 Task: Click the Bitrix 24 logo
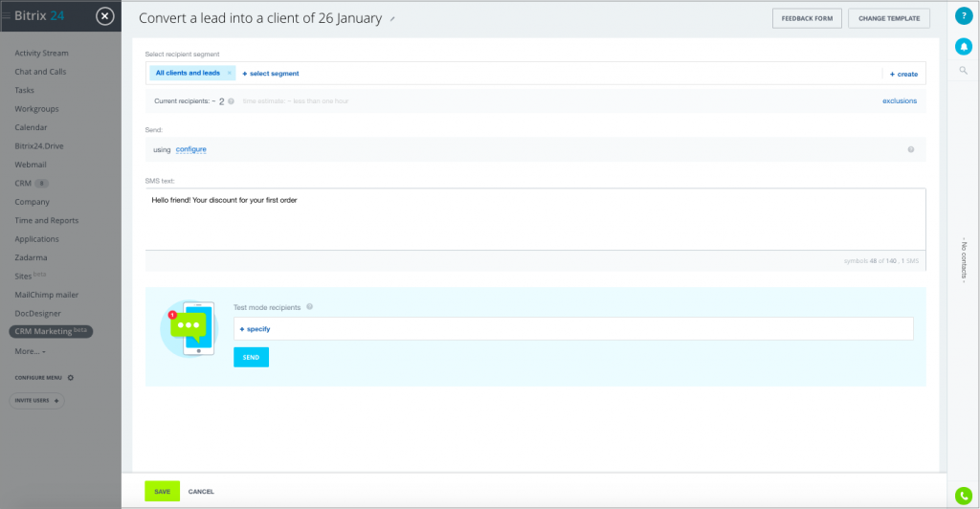[x=38, y=15]
